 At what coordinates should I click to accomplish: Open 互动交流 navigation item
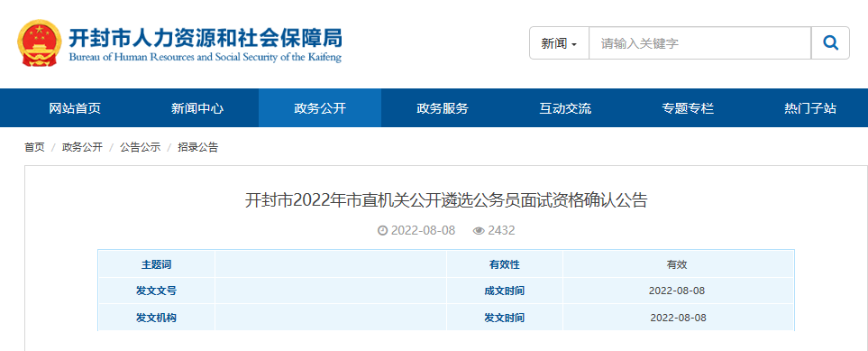(x=565, y=108)
